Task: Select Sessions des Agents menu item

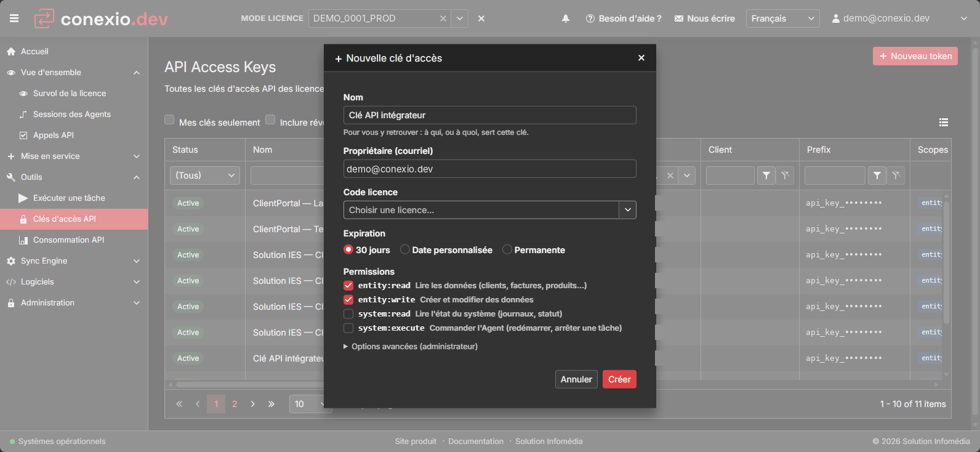Action: click(x=72, y=115)
